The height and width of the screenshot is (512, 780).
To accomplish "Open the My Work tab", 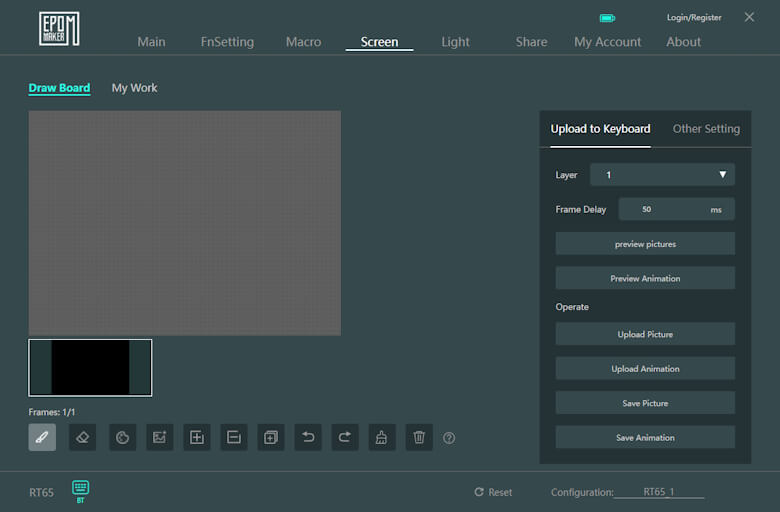I will [x=134, y=88].
